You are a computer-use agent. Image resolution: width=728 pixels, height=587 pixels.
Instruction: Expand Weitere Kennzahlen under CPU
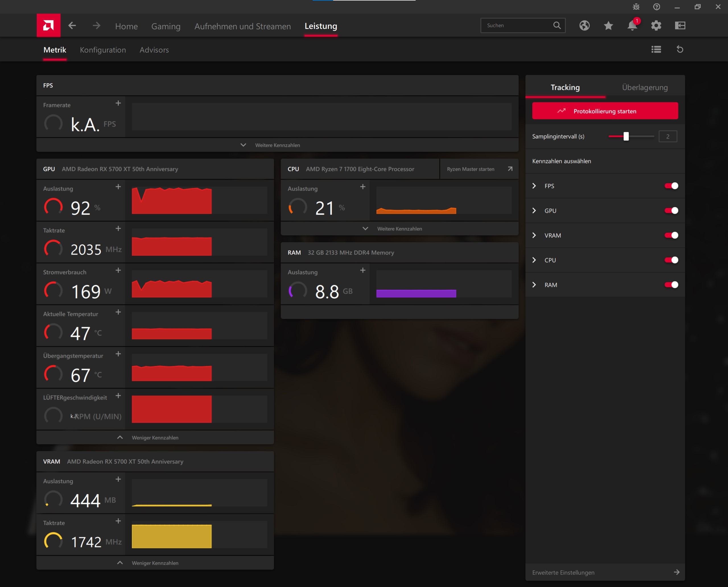click(399, 229)
